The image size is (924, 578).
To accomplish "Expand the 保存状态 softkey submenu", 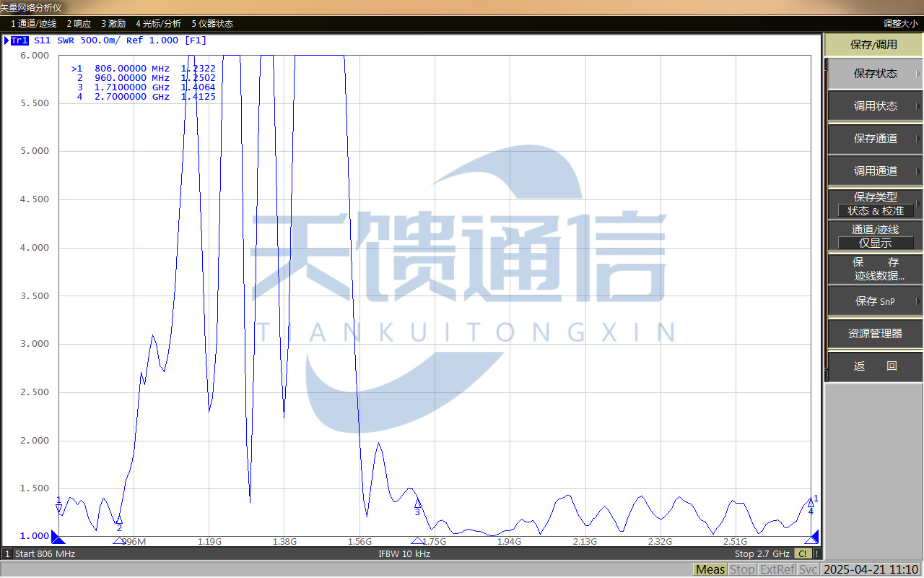I will pyautogui.click(x=875, y=74).
